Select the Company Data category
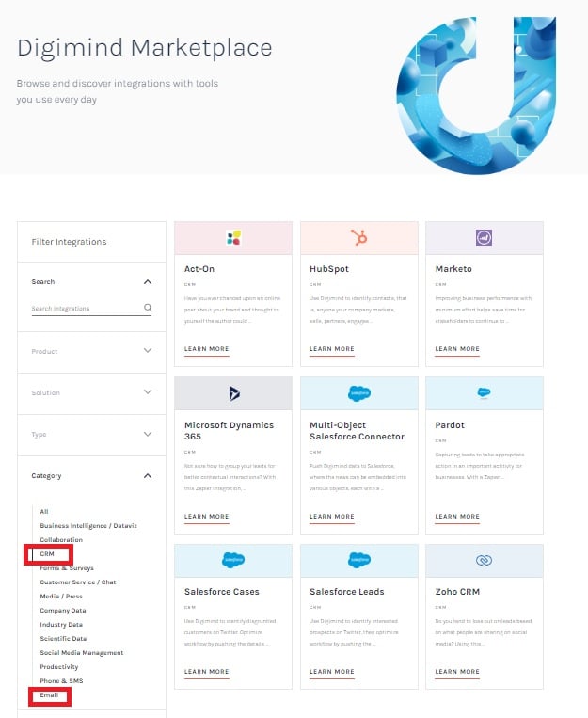 point(63,611)
